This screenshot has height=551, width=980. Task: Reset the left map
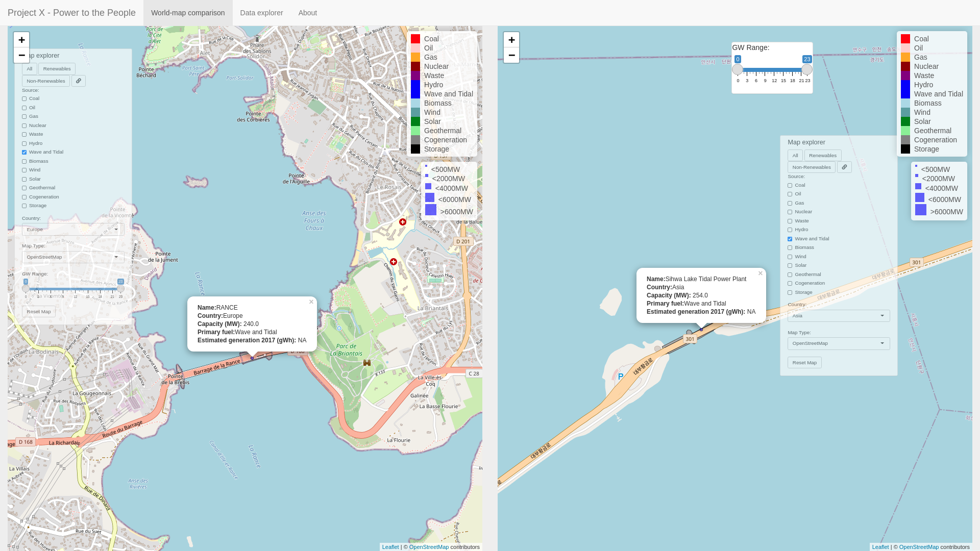pos(39,312)
